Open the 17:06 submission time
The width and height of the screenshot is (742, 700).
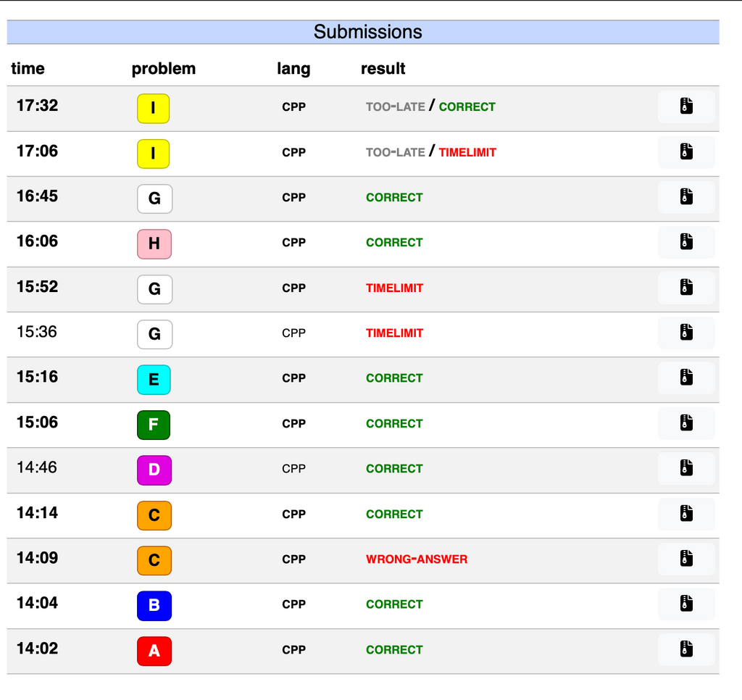(x=38, y=151)
